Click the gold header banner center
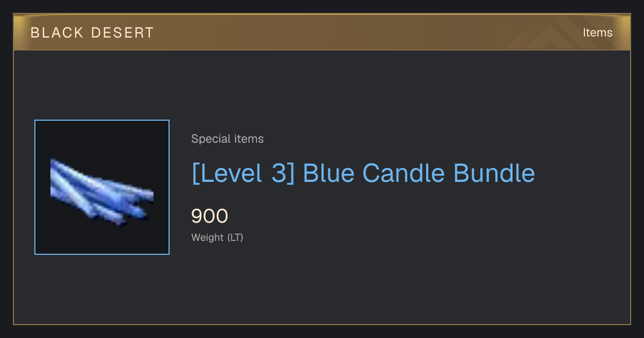Image resolution: width=644 pixels, height=338 pixels. click(322, 32)
